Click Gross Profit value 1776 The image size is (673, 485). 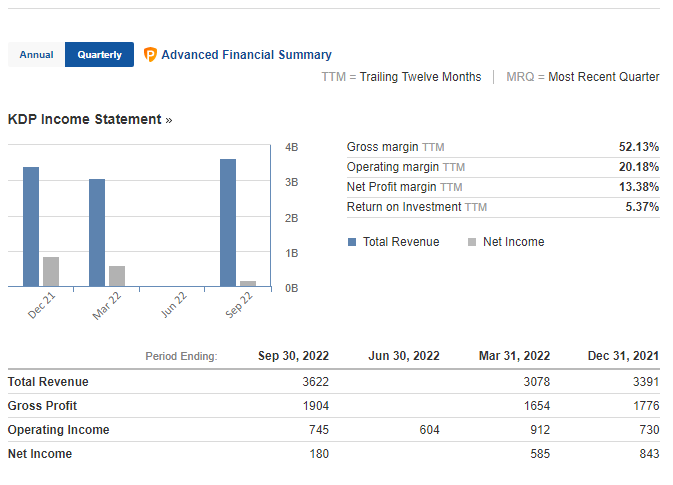pyautogui.click(x=646, y=406)
